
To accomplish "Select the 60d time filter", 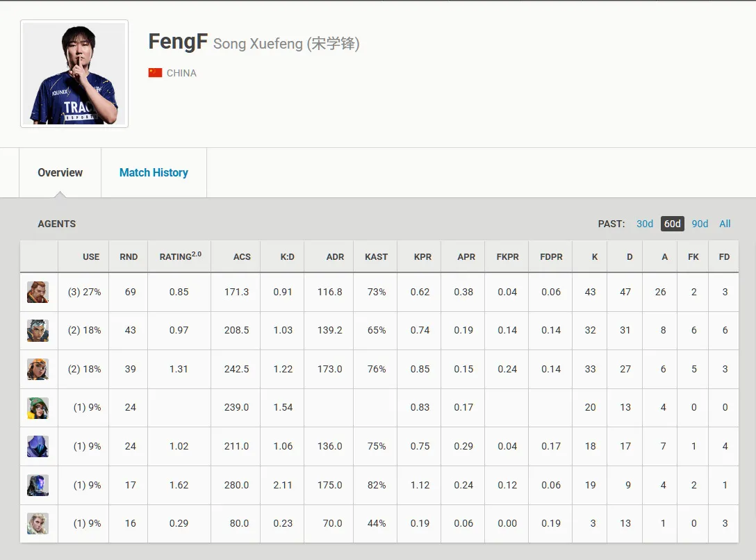I will click(672, 224).
